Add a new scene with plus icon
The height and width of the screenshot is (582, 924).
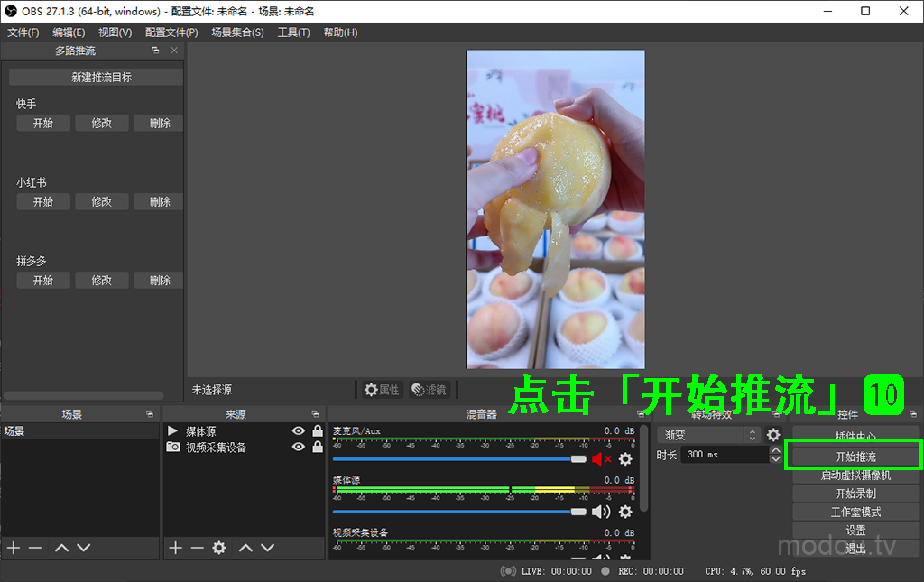click(14, 548)
